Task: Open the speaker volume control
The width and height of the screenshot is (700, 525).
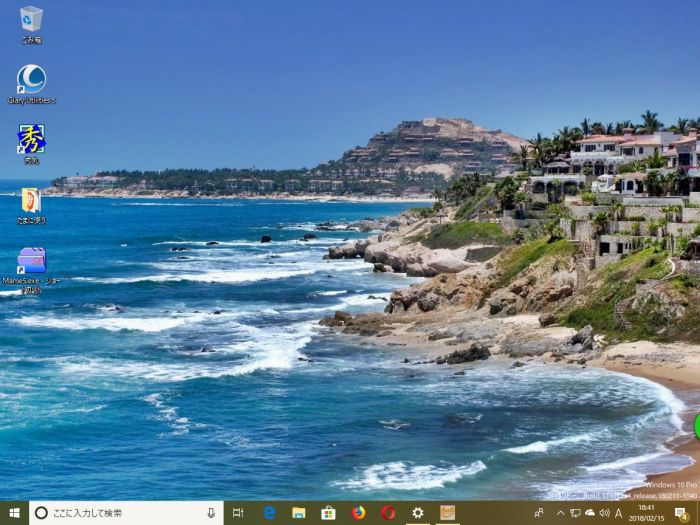Action: point(604,512)
